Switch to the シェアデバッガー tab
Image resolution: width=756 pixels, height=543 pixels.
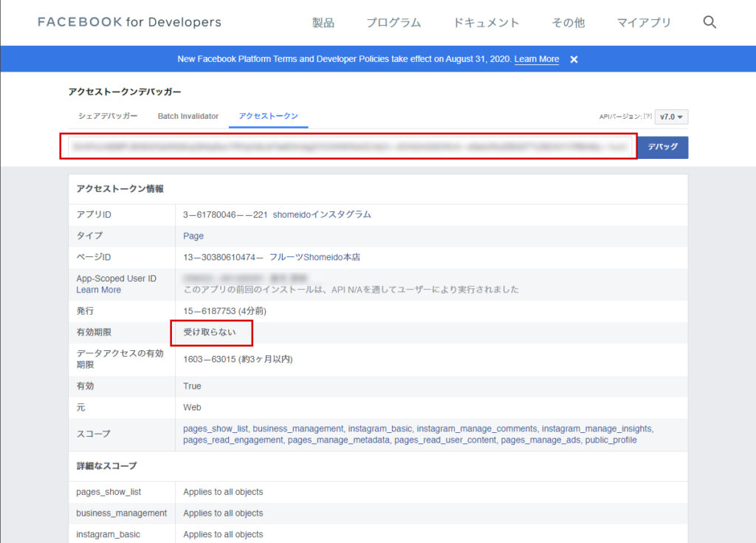108,116
